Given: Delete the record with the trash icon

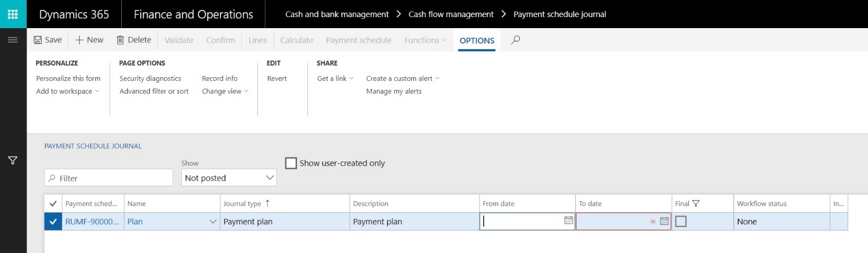Looking at the screenshot, I should 120,40.
